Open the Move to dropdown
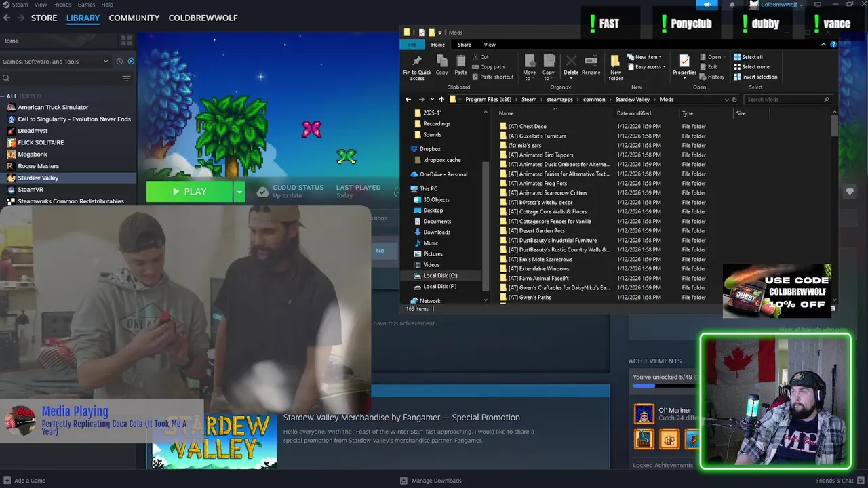The width and height of the screenshot is (868, 488). coord(529,75)
